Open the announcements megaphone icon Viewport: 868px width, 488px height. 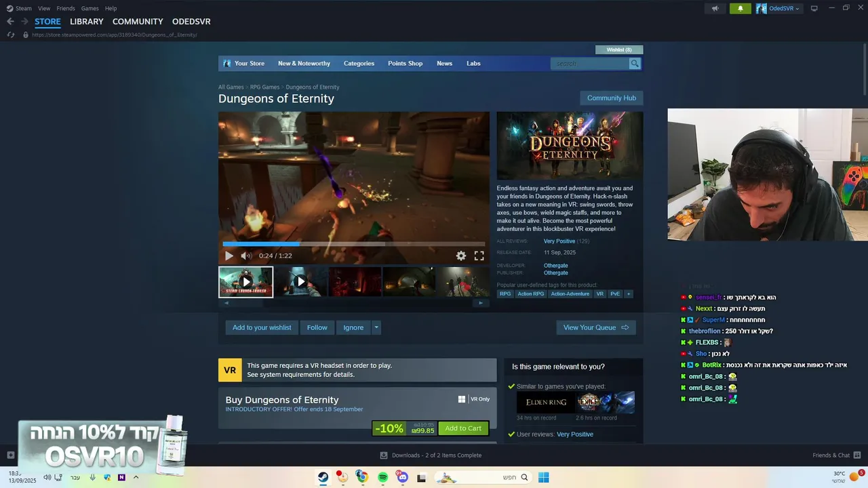pos(715,8)
